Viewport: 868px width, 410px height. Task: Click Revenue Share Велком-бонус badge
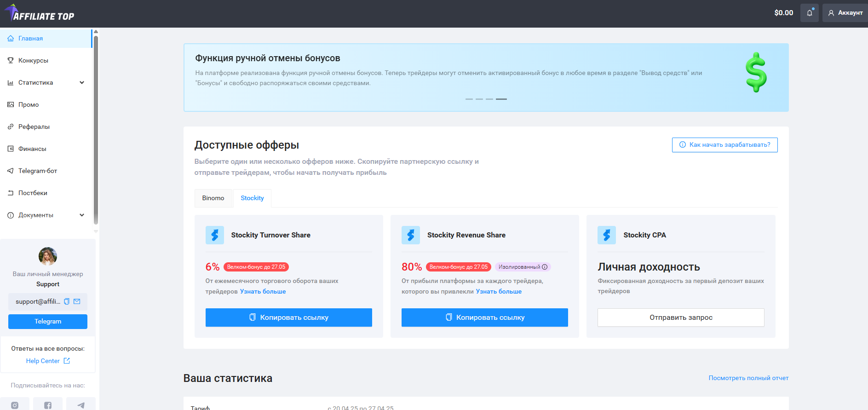point(459,267)
